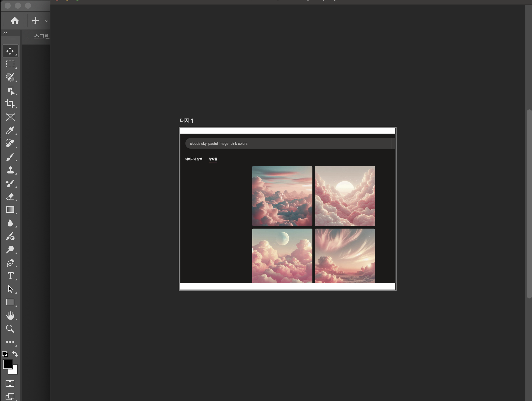
Task: Click the Home button icon
Action: (15, 21)
